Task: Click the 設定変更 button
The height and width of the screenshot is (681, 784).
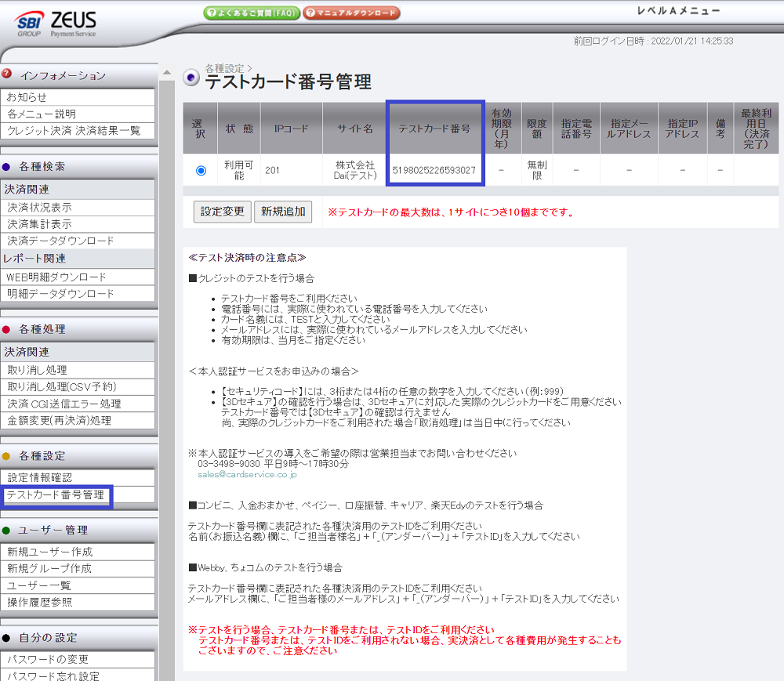Action: (223, 212)
